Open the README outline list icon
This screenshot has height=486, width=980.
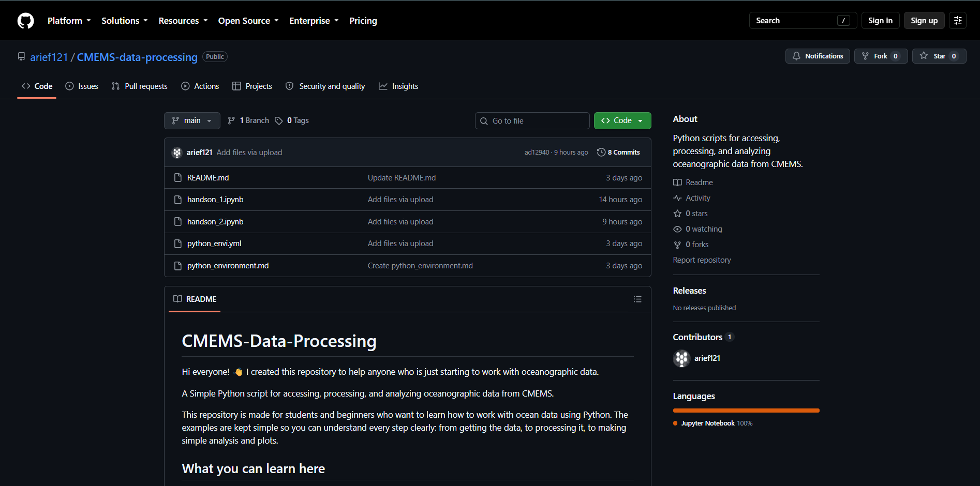[x=637, y=299]
